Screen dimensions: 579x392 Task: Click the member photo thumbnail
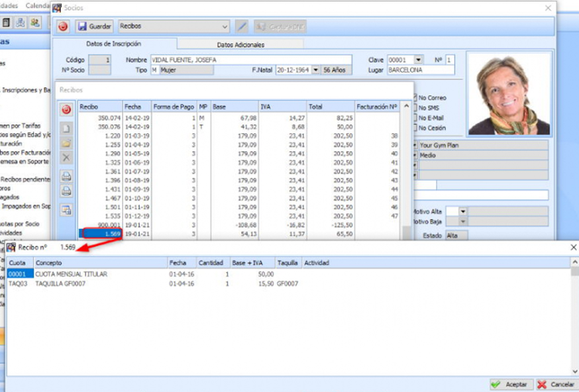tap(508, 93)
